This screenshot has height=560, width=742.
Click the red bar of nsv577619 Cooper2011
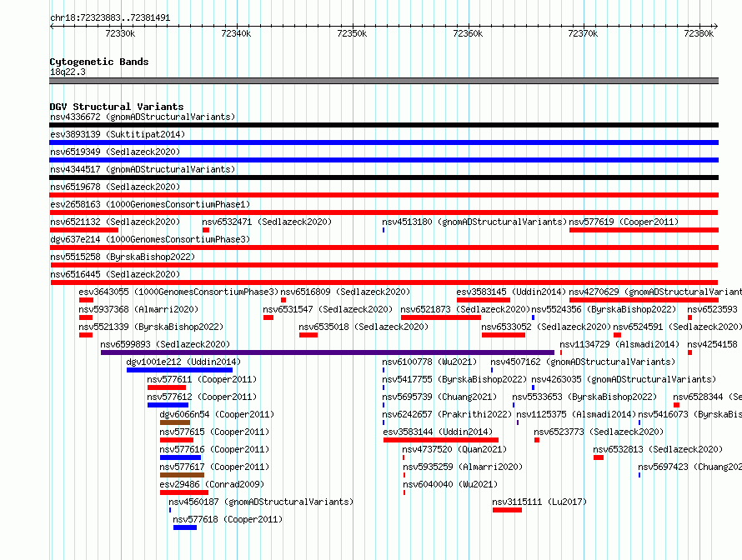pyautogui.click(x=644, y=230)
